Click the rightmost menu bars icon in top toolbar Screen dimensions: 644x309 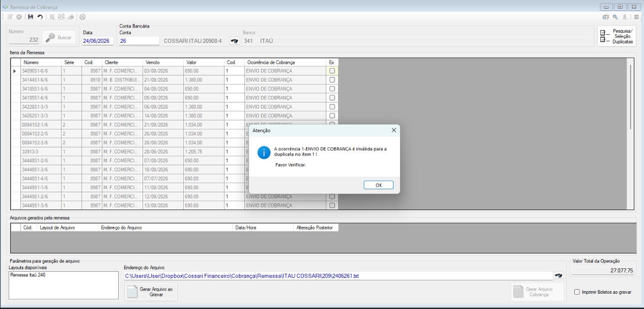(636, 17)
